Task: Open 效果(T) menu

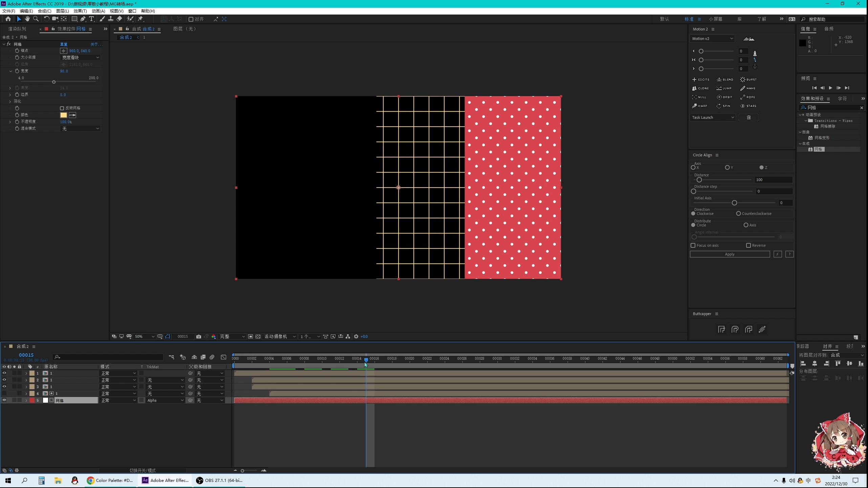Action: (x=80, y=11)
